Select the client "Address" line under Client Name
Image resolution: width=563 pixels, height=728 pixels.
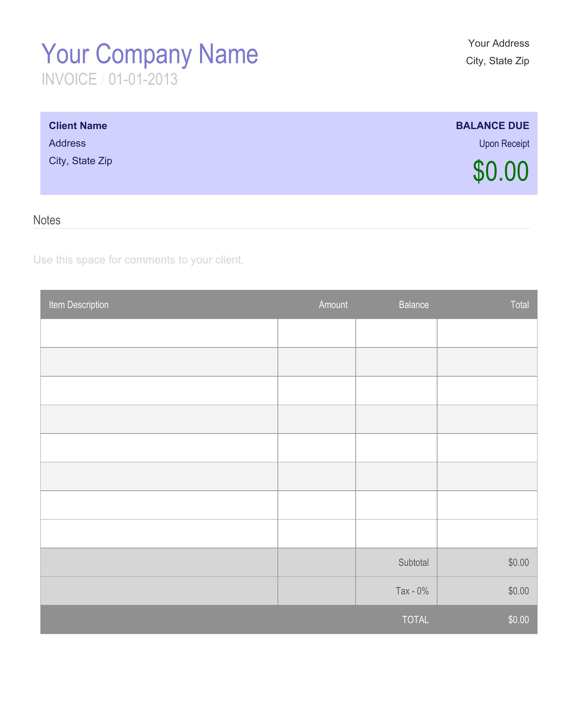67,143
